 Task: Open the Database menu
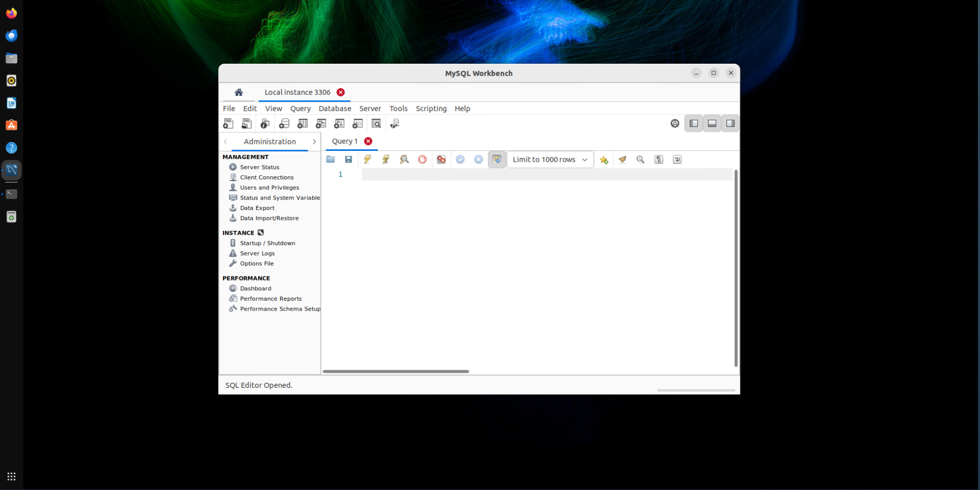334,108
